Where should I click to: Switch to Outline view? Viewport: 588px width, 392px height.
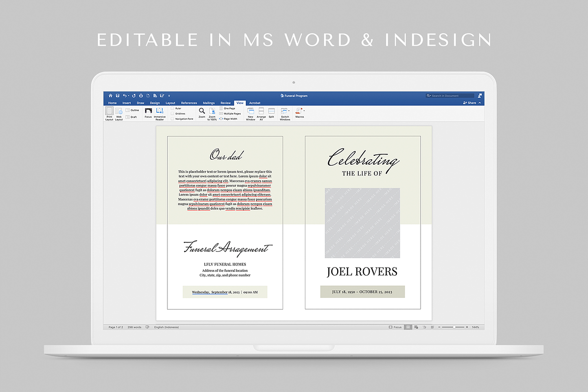[132, 110]
